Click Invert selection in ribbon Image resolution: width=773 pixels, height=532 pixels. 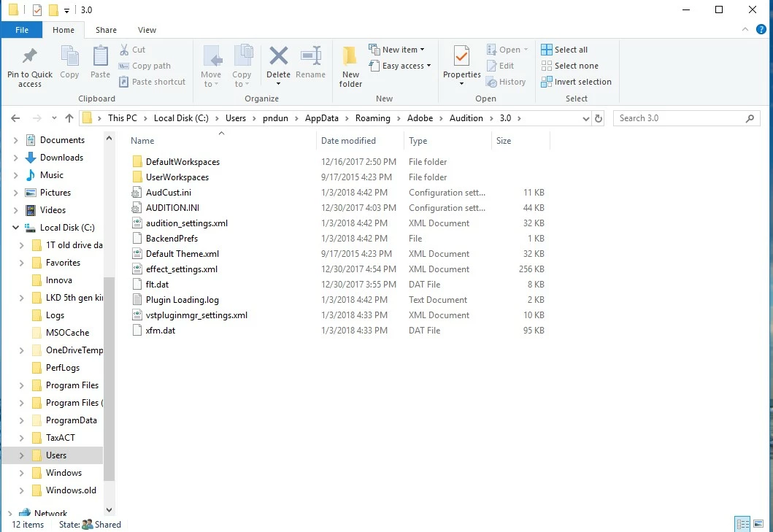point(577,82)
